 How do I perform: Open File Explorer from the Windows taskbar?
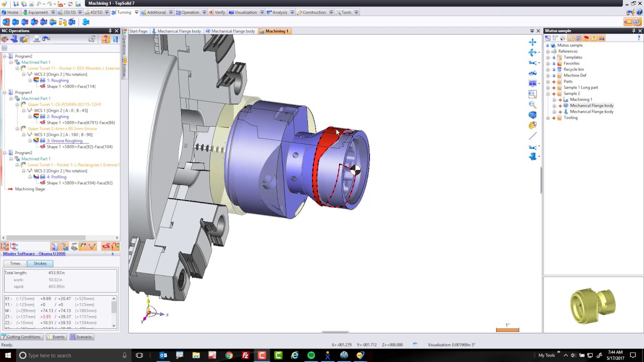coord(196,355)
